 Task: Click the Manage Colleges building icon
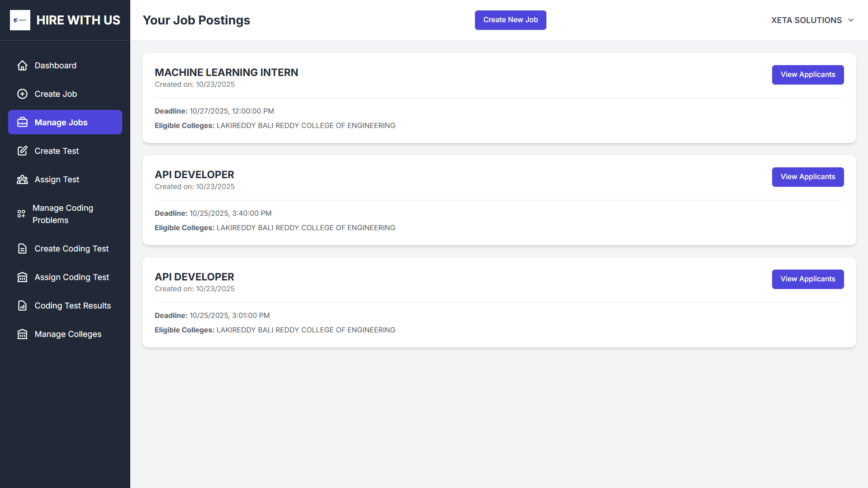[23, 334]
